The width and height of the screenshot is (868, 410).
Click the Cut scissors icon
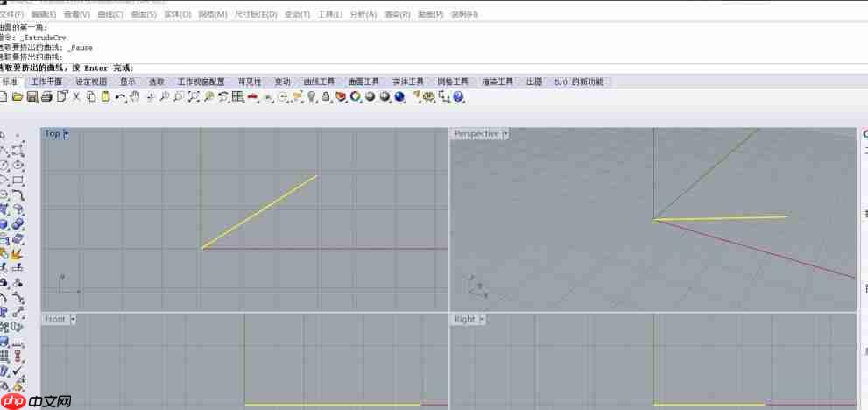(76, 97)
